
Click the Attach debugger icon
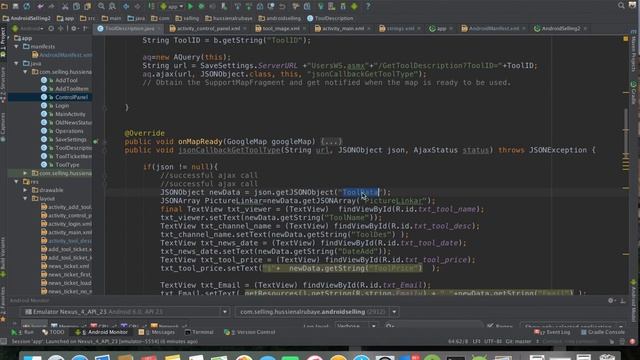click(224, 6)
